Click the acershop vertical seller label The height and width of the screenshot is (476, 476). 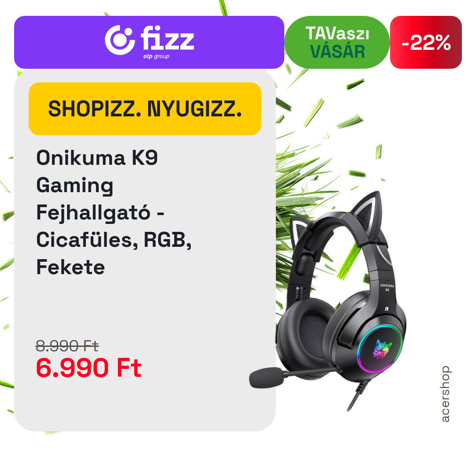pyautogui.click(x=445, y=394)
